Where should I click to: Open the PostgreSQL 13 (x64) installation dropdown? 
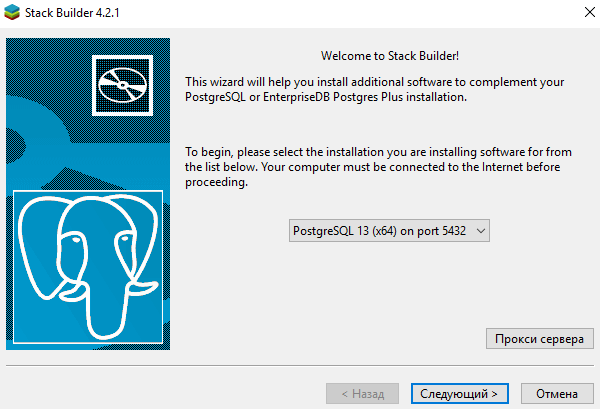(x=389, y=231)
